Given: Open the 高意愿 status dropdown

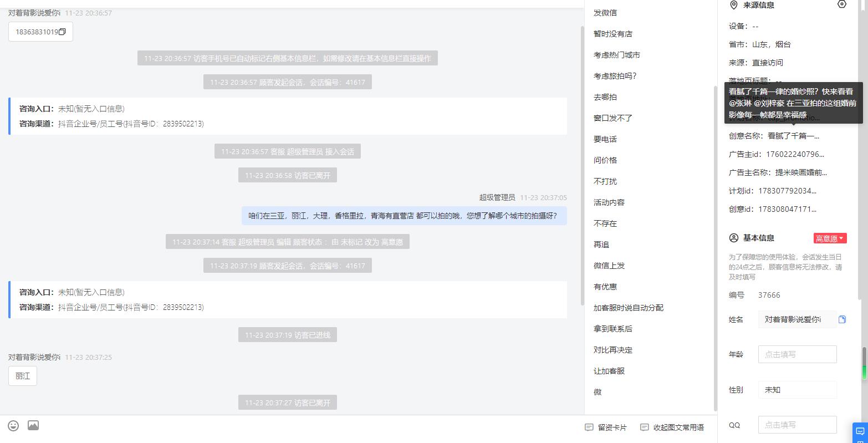Looking at the screenshot, I should 830,238.
